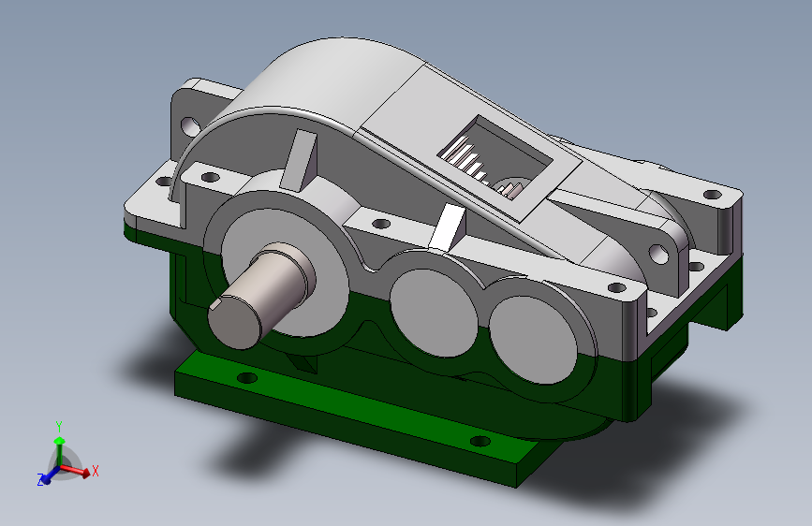Select the right mounting hole on the green base
Screen dimensions: 812x526
pos(480,442)
